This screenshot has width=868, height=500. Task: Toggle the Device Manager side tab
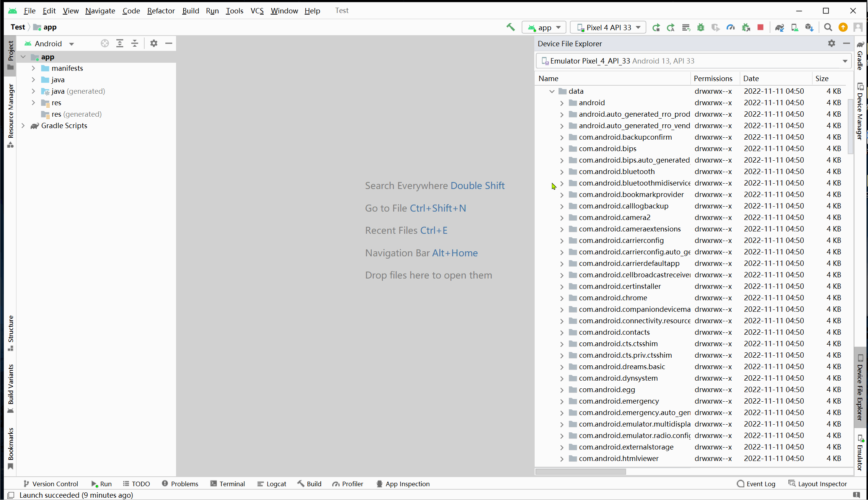[860, 112]
